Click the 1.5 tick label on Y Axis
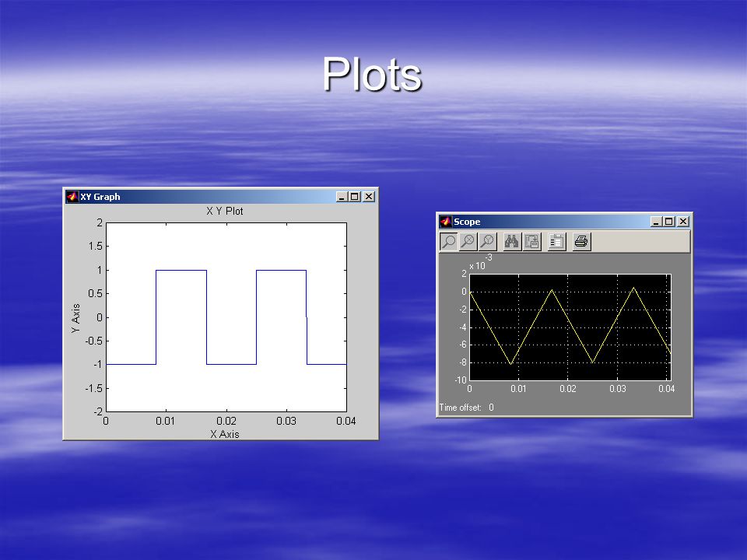 click(x=95, y=247)
